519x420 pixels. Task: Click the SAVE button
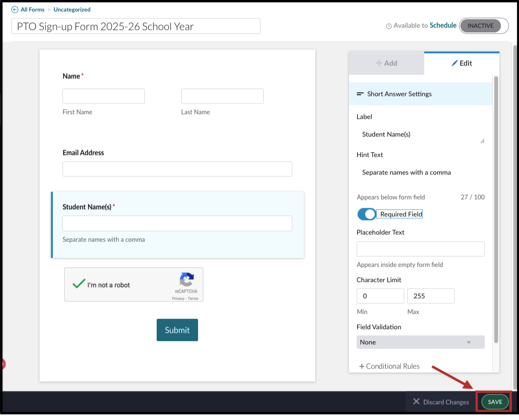click(494, 401)
